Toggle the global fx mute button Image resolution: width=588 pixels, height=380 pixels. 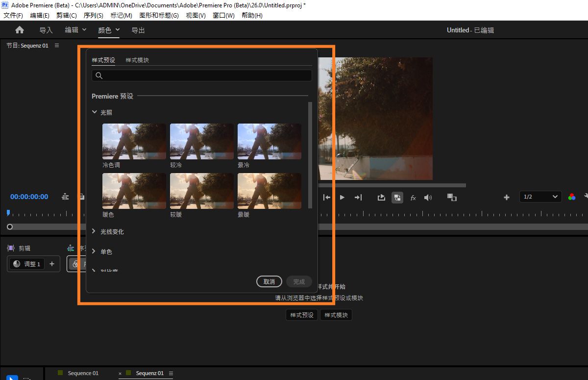[413, 197]
